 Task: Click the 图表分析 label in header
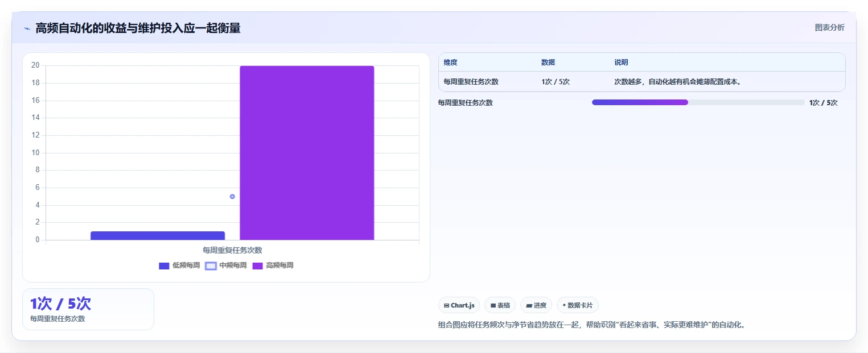(x=829, y=27)
